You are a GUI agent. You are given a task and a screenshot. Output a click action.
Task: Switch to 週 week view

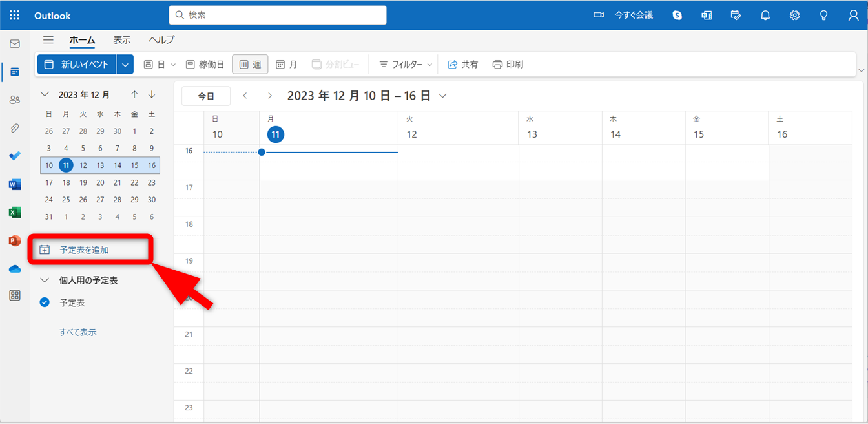coord(250,65)
